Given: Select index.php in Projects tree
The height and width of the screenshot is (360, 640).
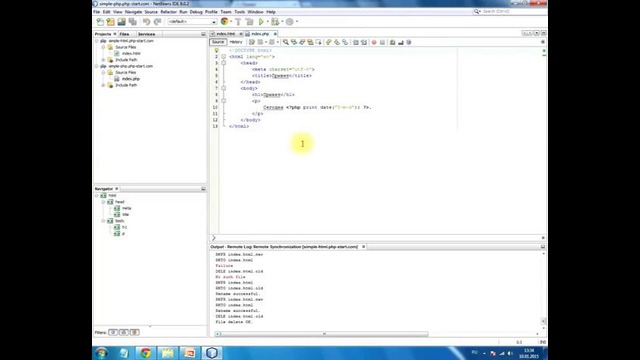Looking at the screenshot, I should tap(131, 79).
